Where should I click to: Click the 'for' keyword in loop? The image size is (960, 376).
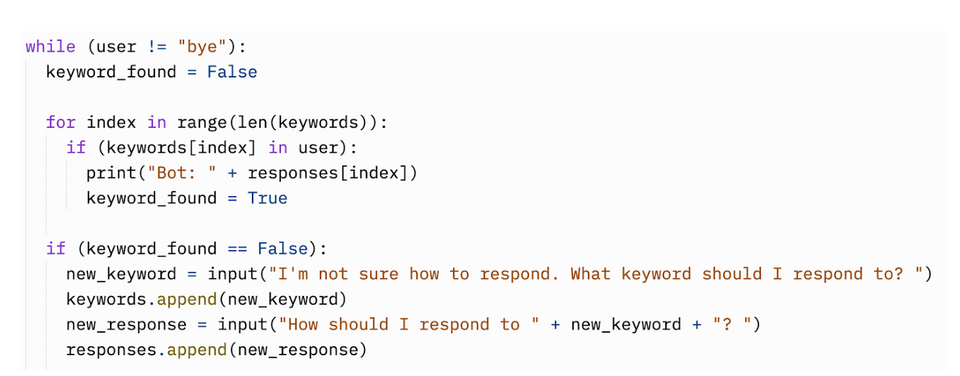tap(61, 122)
